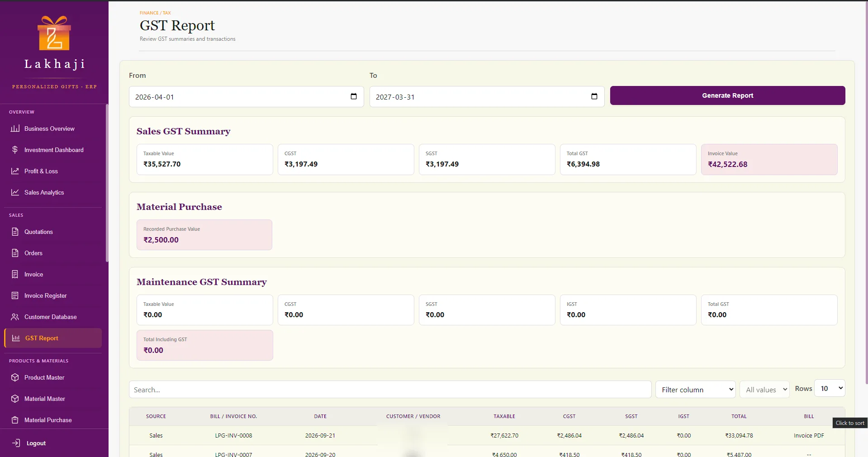The height and width of the screenshot is (457, 868).
Task: Open the To date calendar picker
Action: pos(594,96)
